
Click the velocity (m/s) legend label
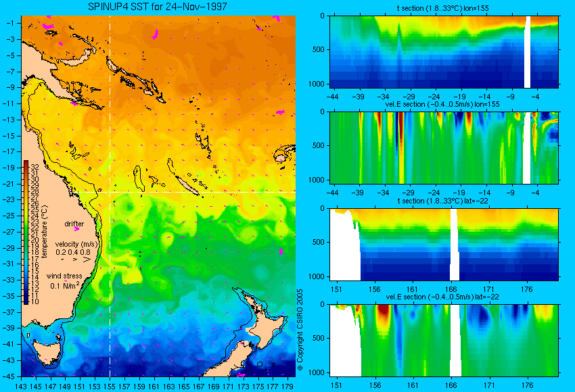[76, 244]
